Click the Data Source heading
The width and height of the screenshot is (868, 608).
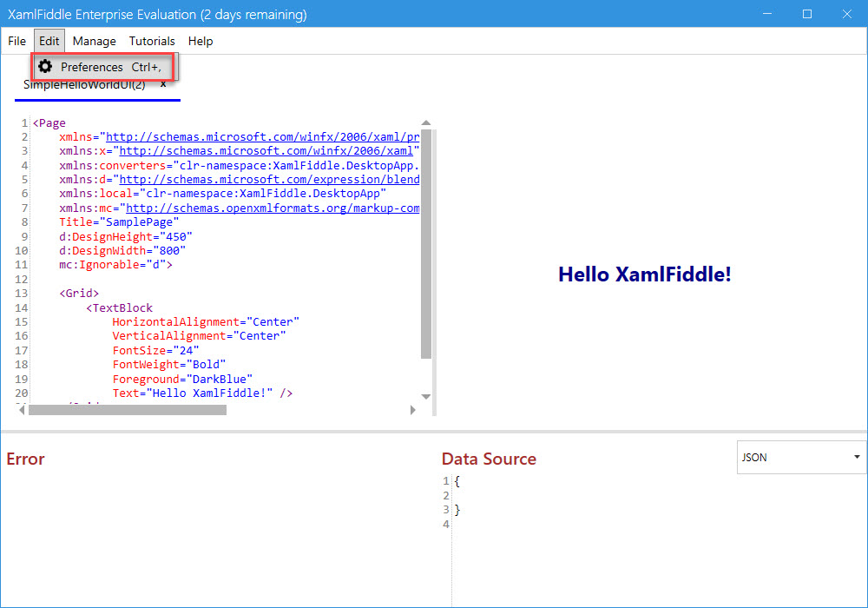tap(489, 459)
